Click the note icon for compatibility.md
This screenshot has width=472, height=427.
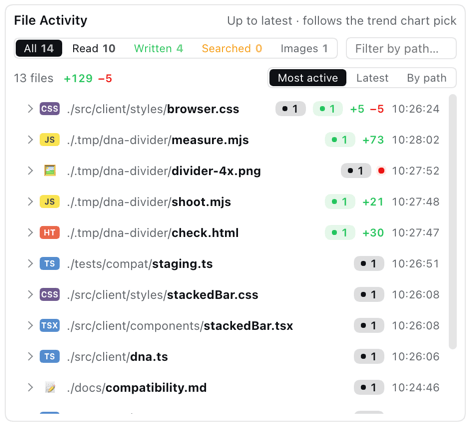50,387
